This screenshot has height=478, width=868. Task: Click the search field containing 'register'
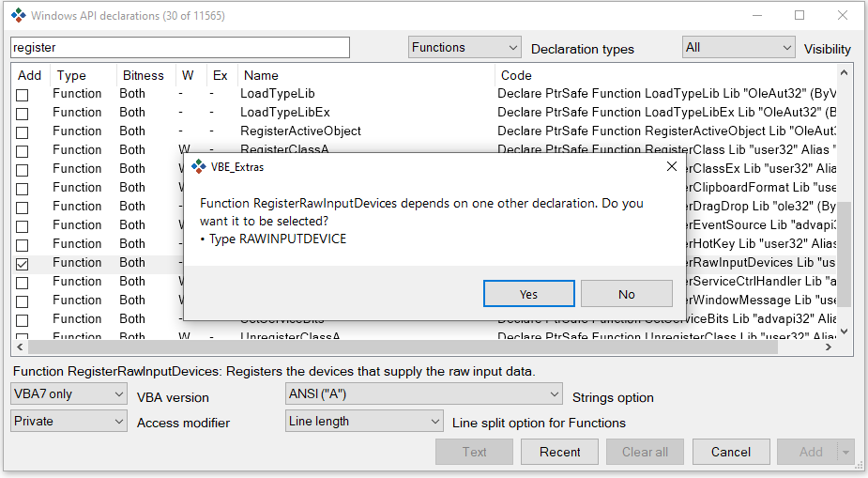click(180, 48)
